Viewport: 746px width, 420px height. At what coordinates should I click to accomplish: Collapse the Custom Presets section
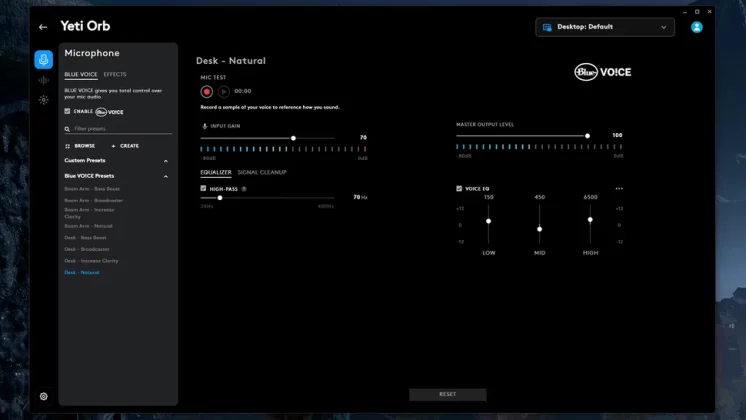pyautogui.click(x=166, y=161)
